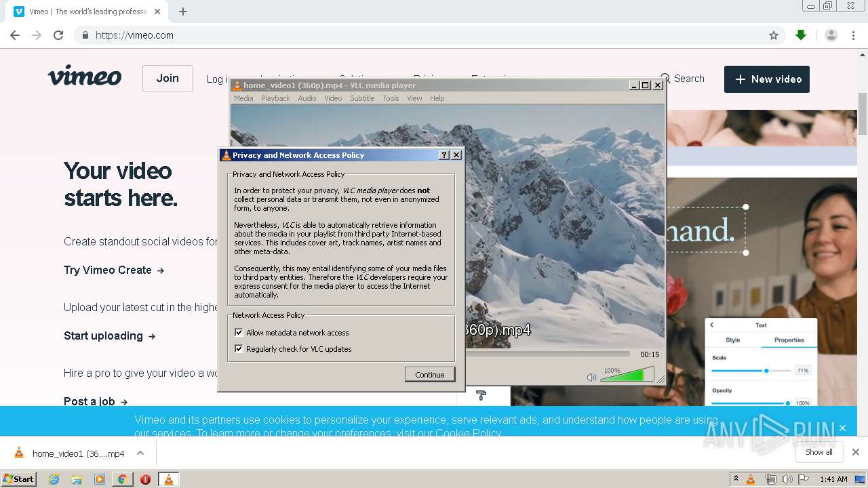
Task: Click the Vimeo Search magnifier
Action: click(x=665, y=79)
